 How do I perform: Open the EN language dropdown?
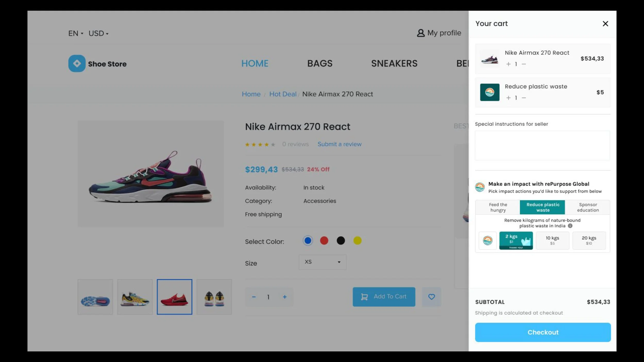click(x=75, y=33)
